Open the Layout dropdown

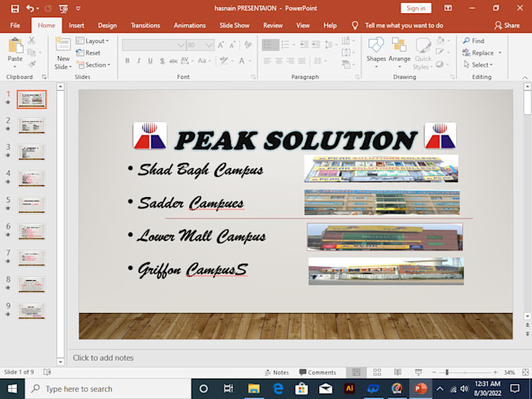92,41
